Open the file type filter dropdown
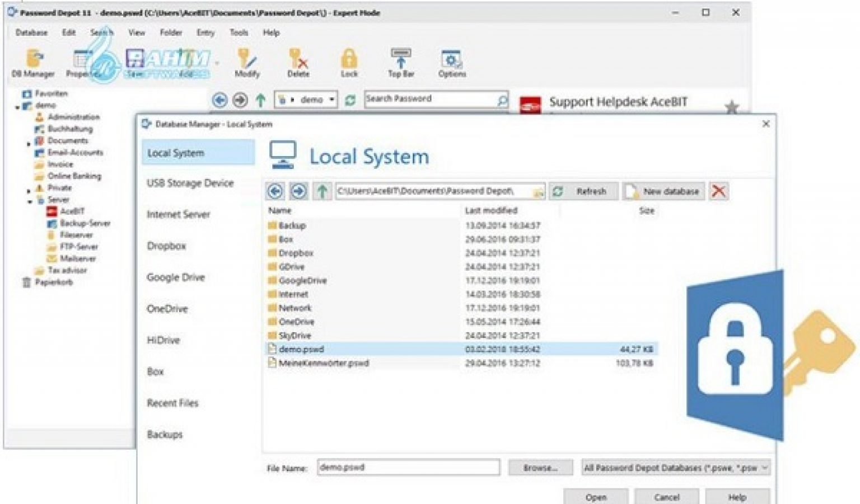Viewport: 860px width, 504px height. [765, 468]
